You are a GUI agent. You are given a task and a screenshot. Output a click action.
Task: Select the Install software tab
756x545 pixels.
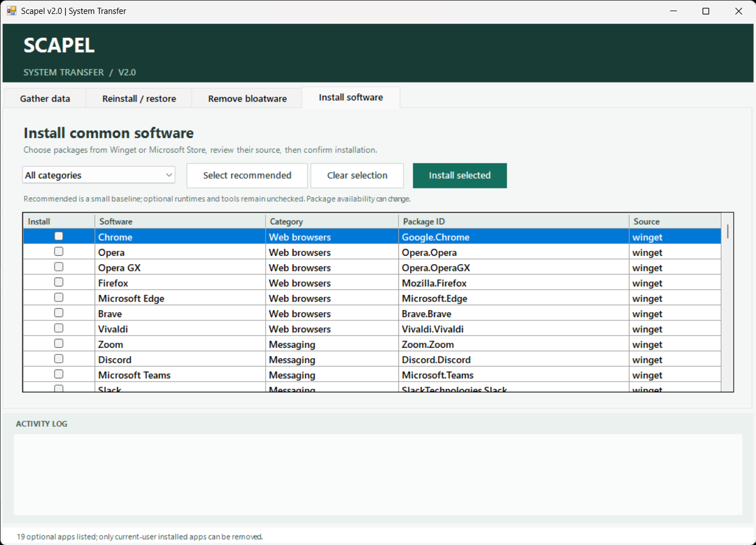pyautogui.click(x=351, y=98)
